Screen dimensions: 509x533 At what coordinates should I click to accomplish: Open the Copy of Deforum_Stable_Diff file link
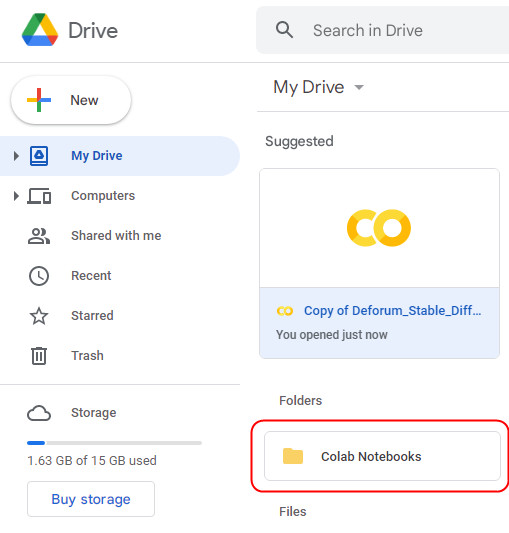(392, 311)
